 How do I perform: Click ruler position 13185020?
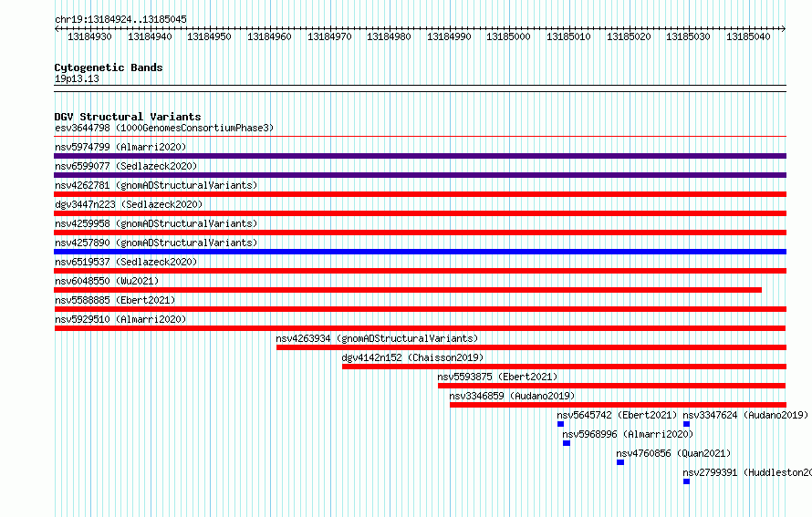pos(629,36)
